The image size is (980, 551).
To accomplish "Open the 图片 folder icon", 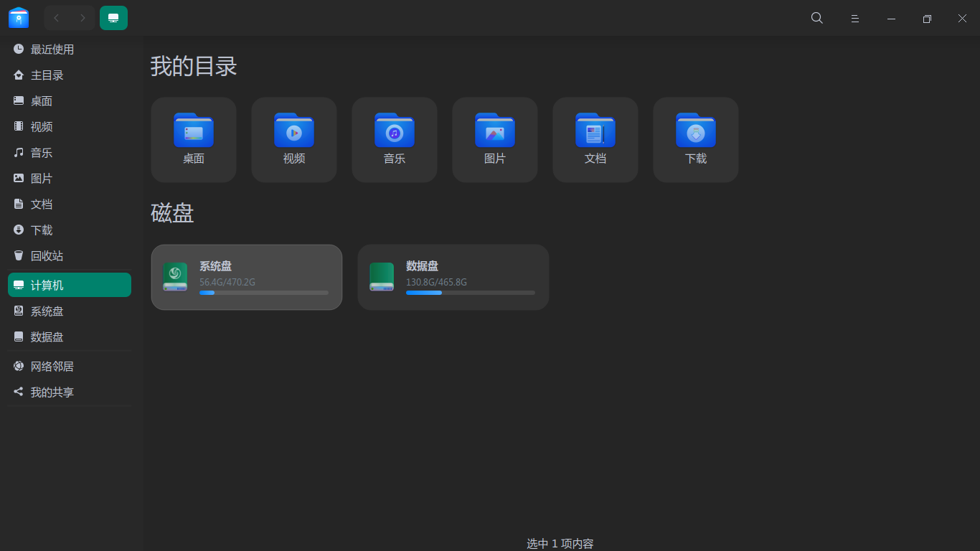I will pos(495,131).
